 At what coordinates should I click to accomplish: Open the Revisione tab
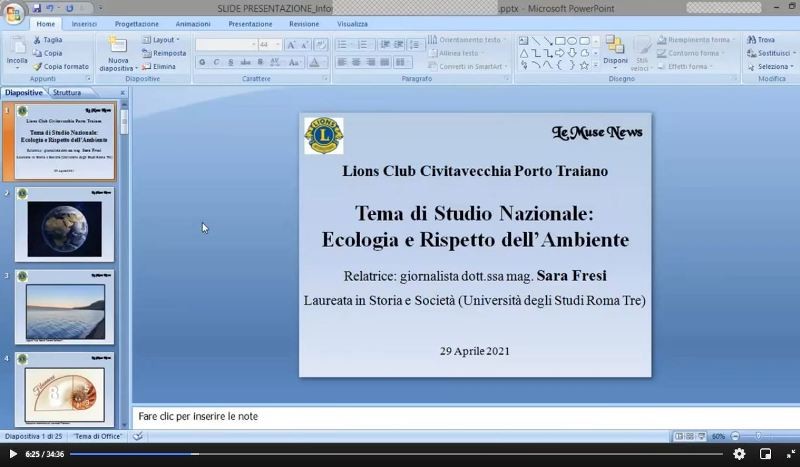304,24
